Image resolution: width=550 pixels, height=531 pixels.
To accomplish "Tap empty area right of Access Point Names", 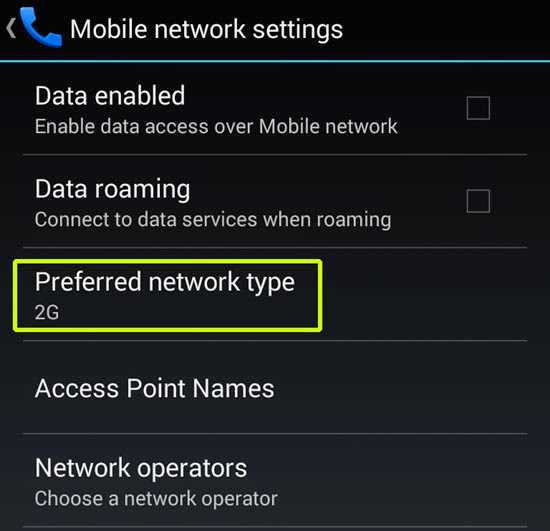I will [x=400, y=388].
